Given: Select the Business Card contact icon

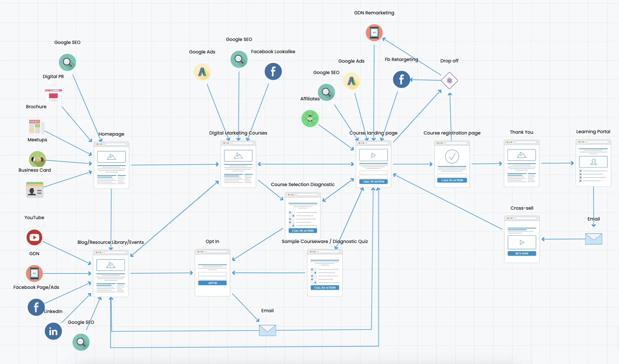Looking at the screenshot, I should click(x=35, y=190).
